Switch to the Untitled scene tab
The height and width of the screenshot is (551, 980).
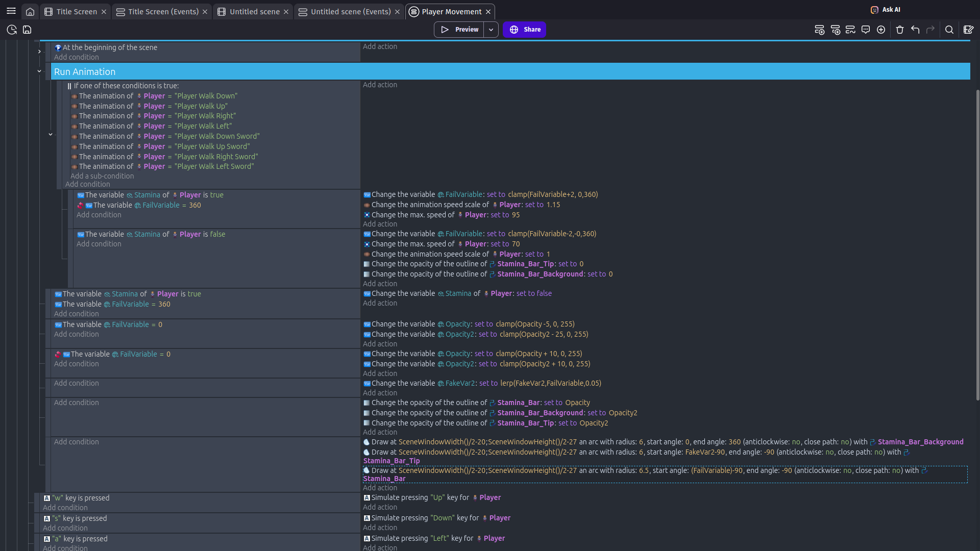(x=254, y=12)
